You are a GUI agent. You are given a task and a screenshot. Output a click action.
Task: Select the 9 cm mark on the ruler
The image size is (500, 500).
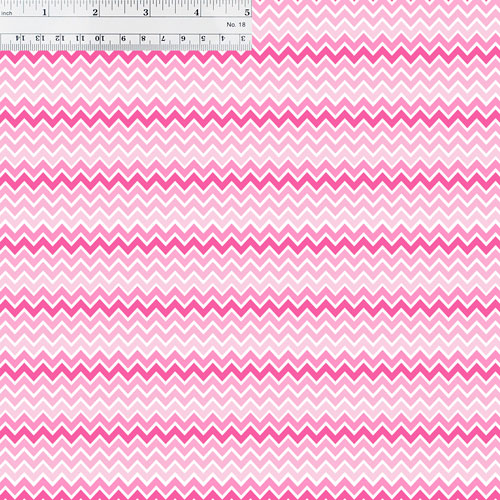[123, 39]
